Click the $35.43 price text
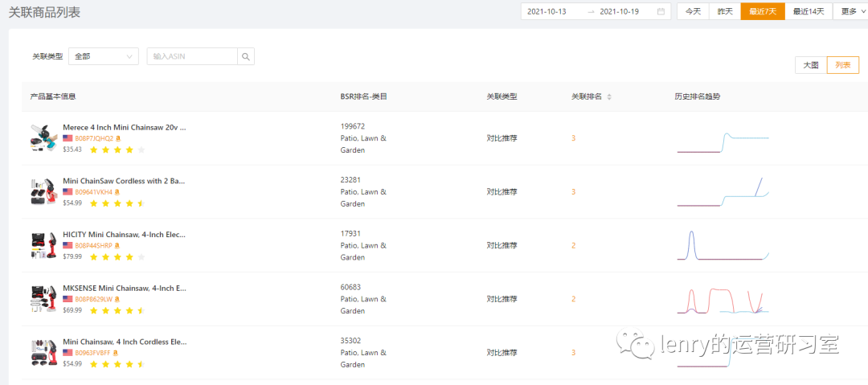The height and width of the screenshot is (385, 868). click(x=72, y=149)
